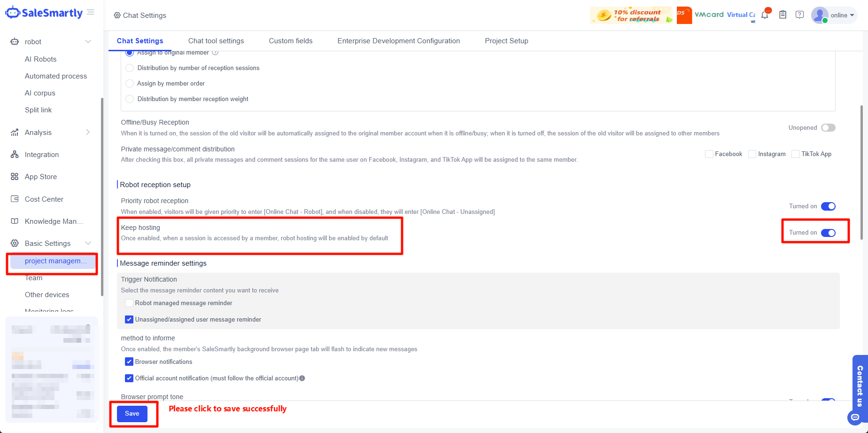Open help via the question mark icon
Viewport: 868px width, 433px height.
point(799,15)
